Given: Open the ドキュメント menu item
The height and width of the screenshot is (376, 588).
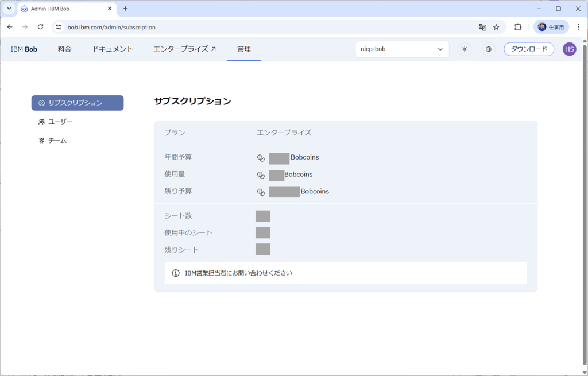Looking at the screenshot, I should (113, 49).
